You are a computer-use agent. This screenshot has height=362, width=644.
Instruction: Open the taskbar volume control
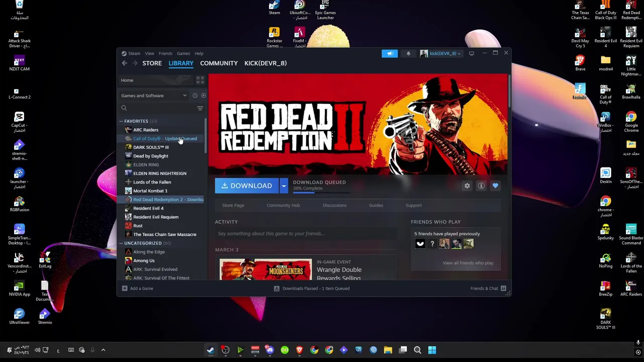[x=37, y=350]
